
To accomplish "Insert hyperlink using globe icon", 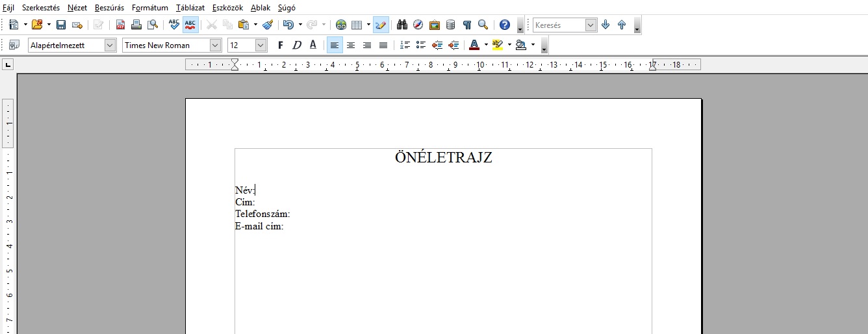I will (x=341, y=25).
